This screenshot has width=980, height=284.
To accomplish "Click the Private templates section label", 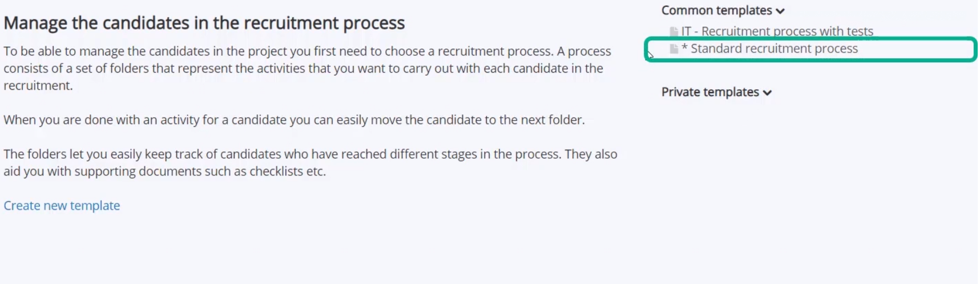I will click(710, 92).
